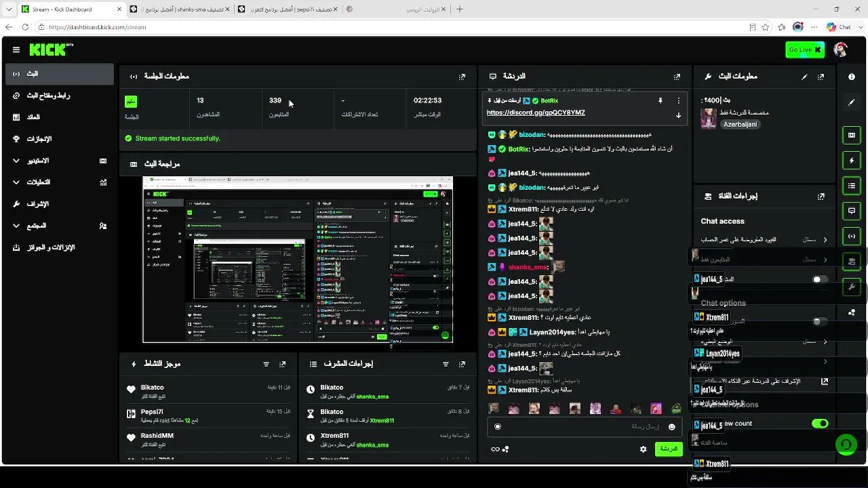Toggle the switch under Chat options heading
This screenshot has height=488, width=868.
(x=820, y=321)
